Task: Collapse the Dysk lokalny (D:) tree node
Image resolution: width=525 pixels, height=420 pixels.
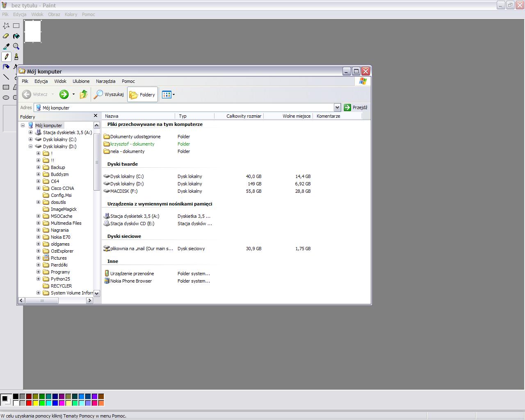Action: pyautogui.click(x=30, y=146)
